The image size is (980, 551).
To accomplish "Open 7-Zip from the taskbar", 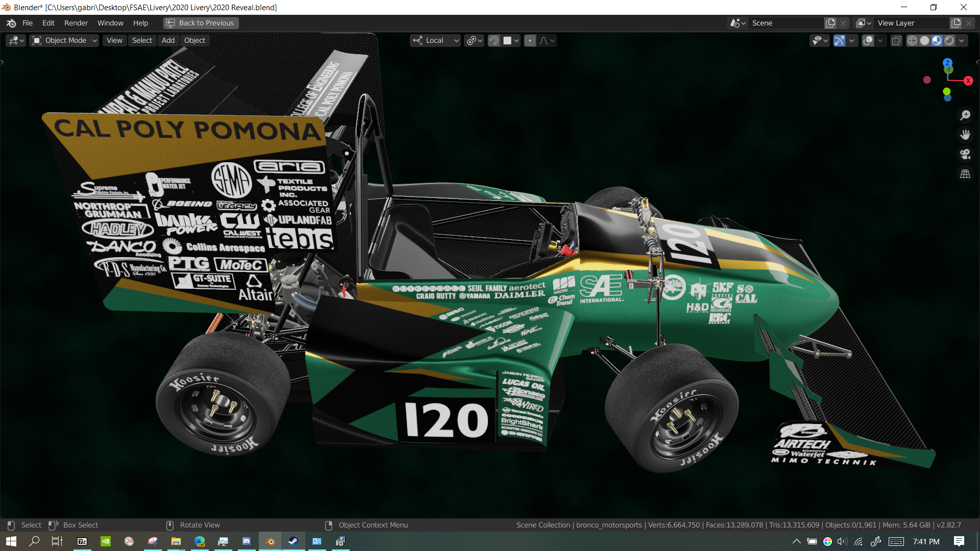I will point(82,541).
